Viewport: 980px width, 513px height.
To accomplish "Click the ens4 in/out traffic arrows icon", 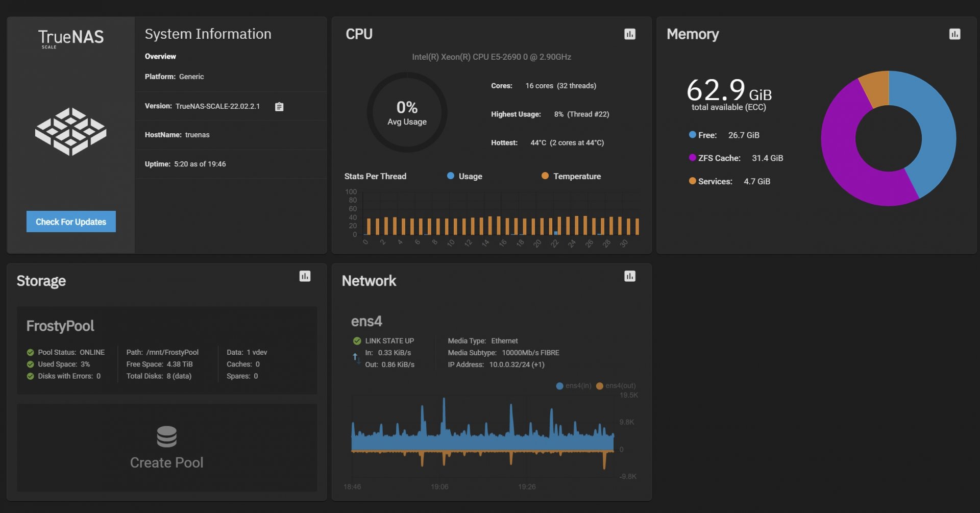I will point(356,358).
